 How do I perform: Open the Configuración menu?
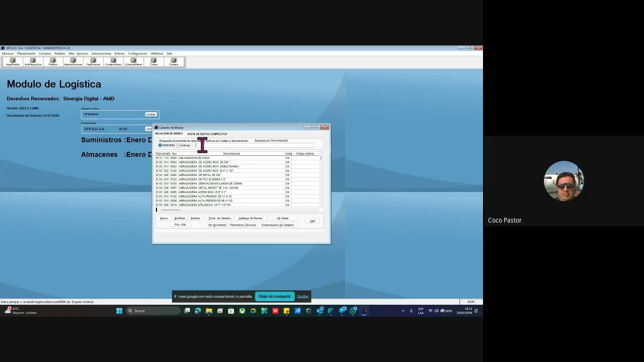click(137, 53)
